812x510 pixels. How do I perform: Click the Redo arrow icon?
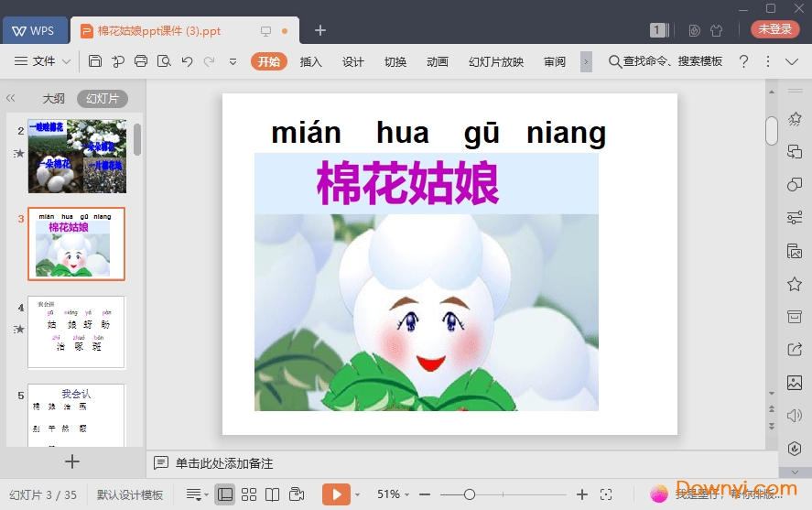(x=210, y=61)
